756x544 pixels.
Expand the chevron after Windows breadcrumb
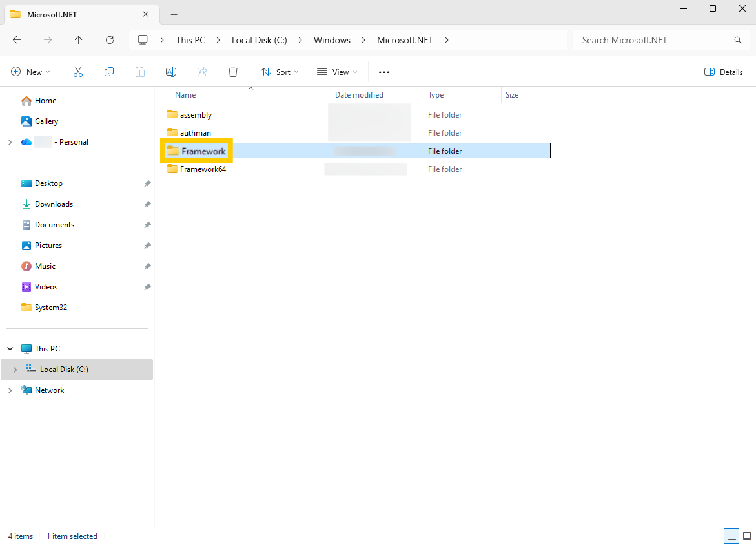pyautogui.click(x=363, y=40)
